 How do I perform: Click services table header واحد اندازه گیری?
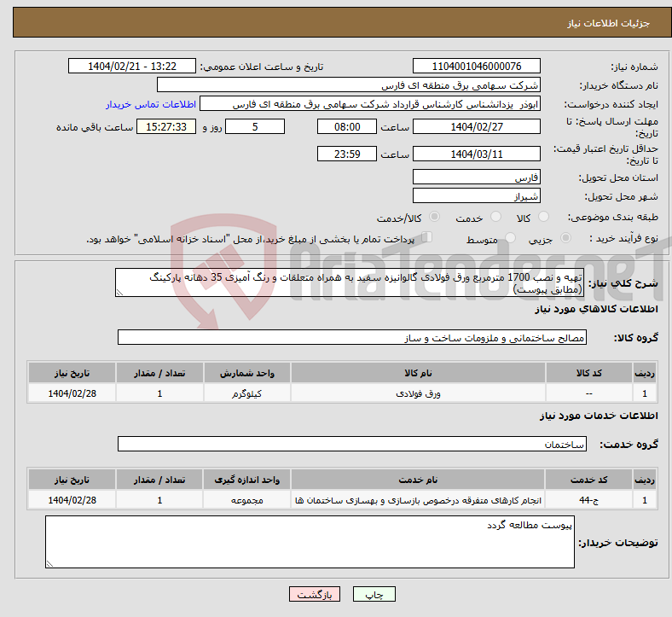click(246, 480)
